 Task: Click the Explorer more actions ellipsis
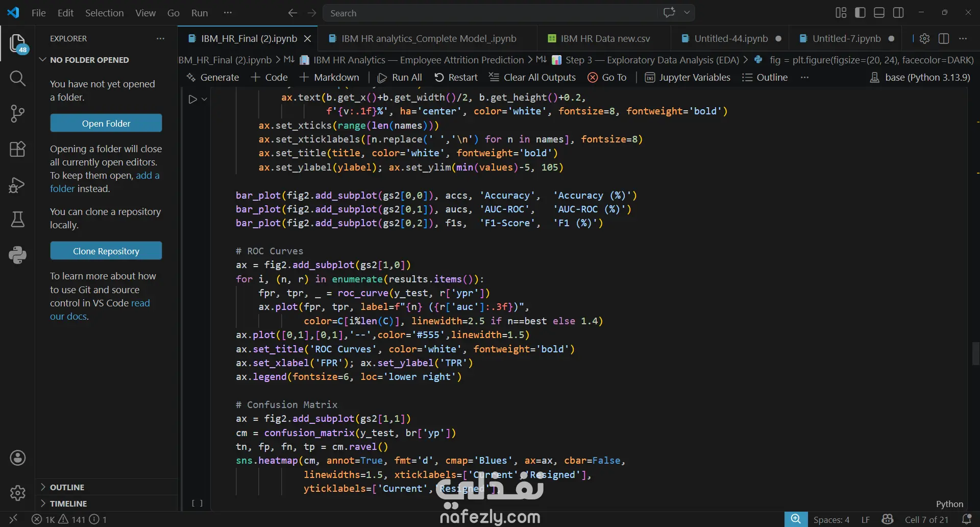160,38
